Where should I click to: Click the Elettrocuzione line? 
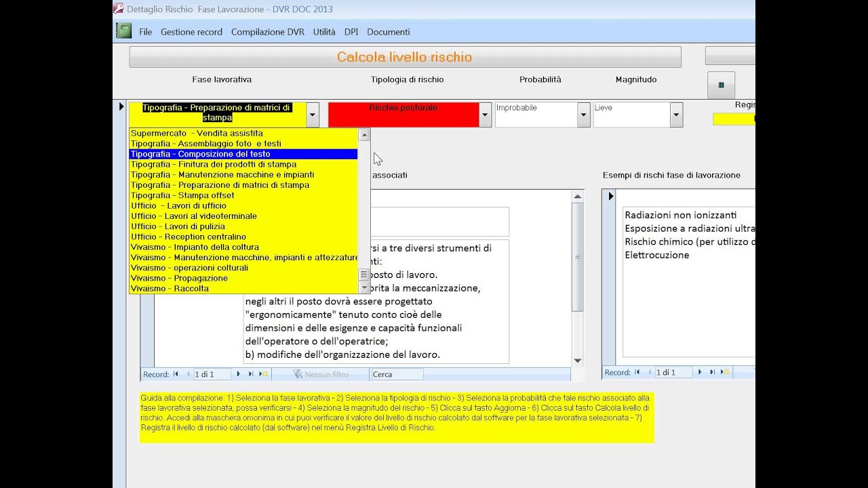pos(656,256)
